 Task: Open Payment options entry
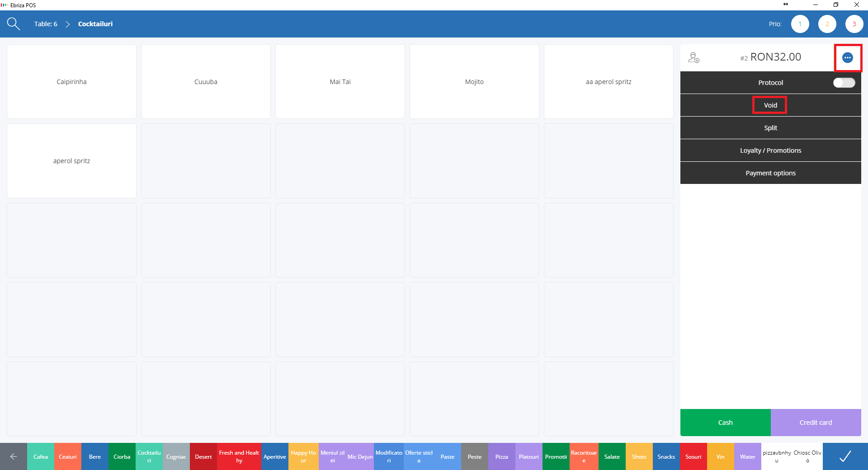pyautogui.click(x=770, y=173)
